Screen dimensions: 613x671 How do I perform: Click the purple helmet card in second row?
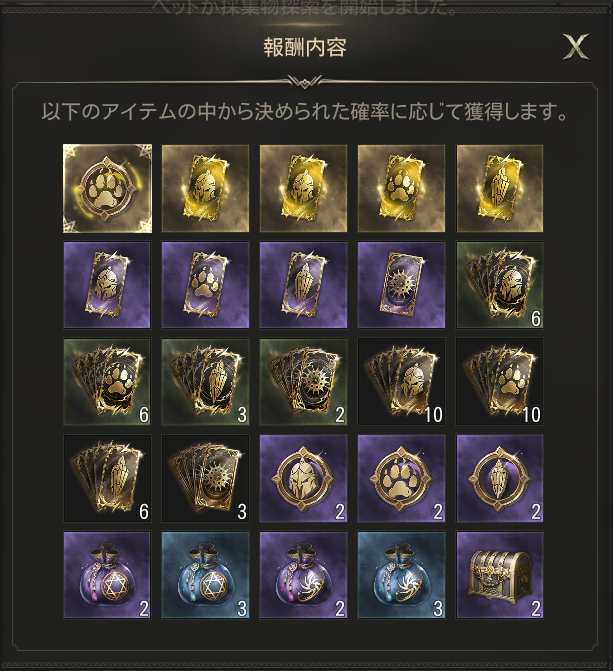[107, 285]
